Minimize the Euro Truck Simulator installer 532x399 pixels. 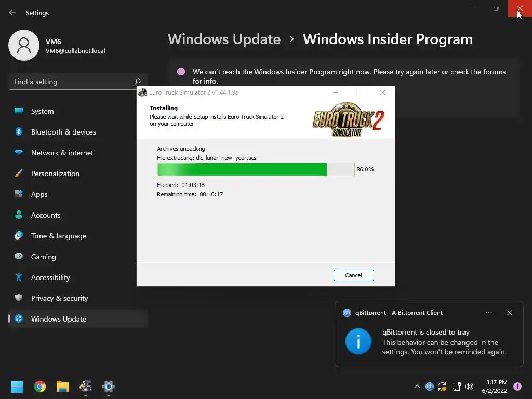[336, 92]
